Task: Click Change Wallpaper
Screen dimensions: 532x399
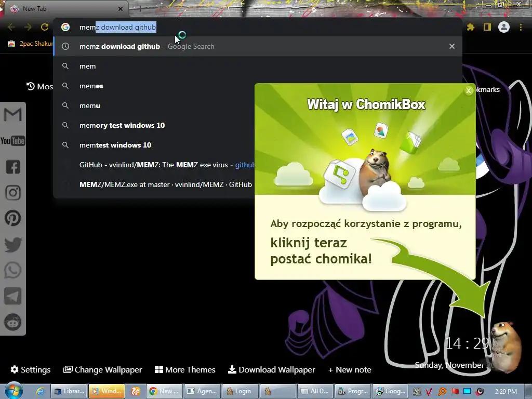Action: [x=102, y=369]
